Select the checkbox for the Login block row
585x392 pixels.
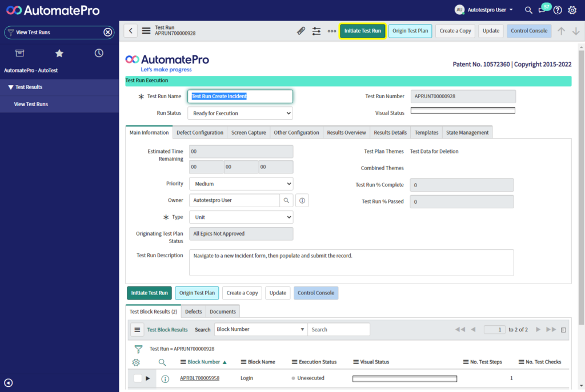(x=138, y=378)
